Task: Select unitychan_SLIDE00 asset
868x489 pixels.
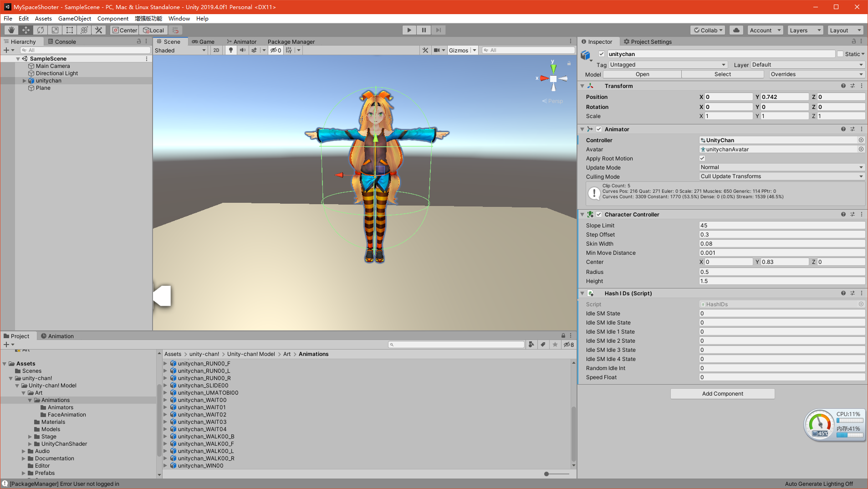Action: point(203,386)
